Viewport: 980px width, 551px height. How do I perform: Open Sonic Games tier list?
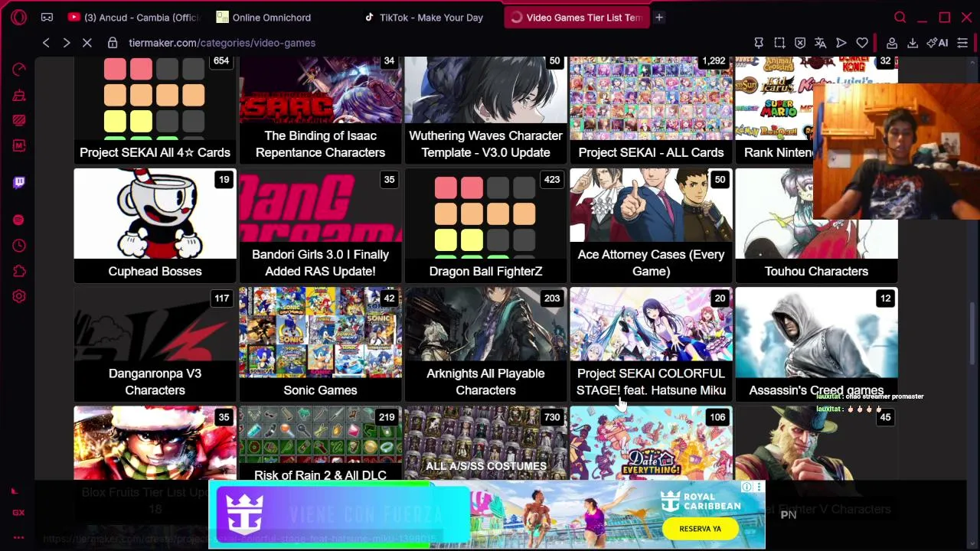320,344
